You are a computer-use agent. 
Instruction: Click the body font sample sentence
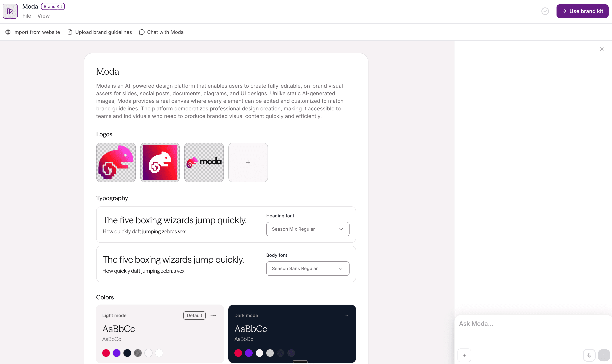[x=173, y=259]
